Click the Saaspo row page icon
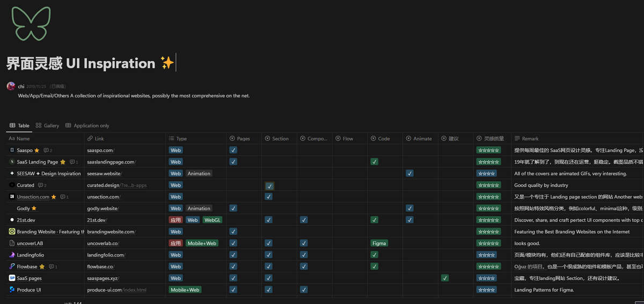 pos(12,150)
